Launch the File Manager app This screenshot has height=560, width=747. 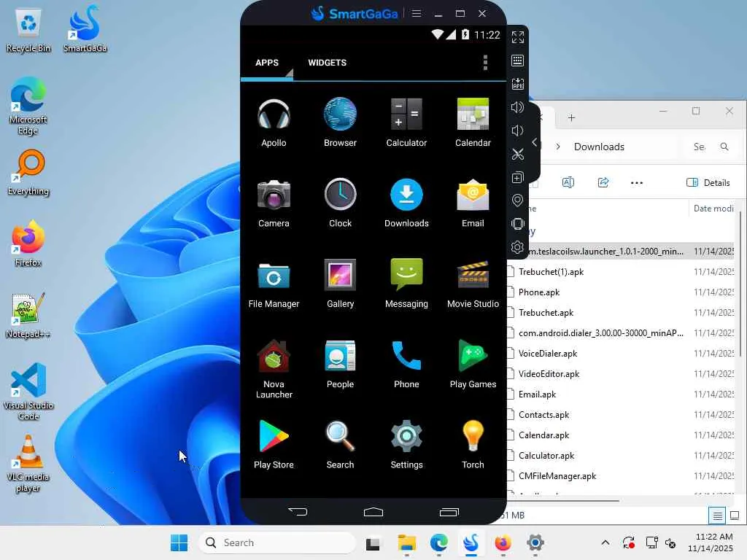click(x=274, y=284)
